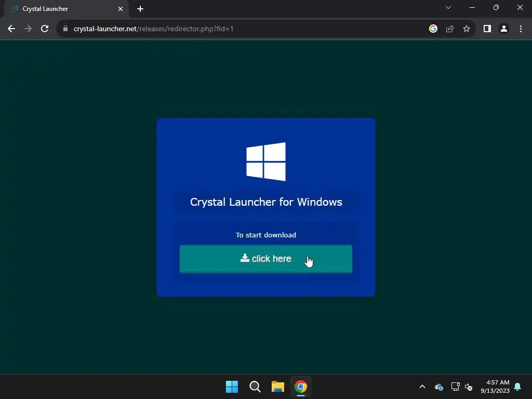The width and height of the screenshot is (532, 399).
Task: View site information lock icon
Action: pyautogui.click(x=65, y=29)
